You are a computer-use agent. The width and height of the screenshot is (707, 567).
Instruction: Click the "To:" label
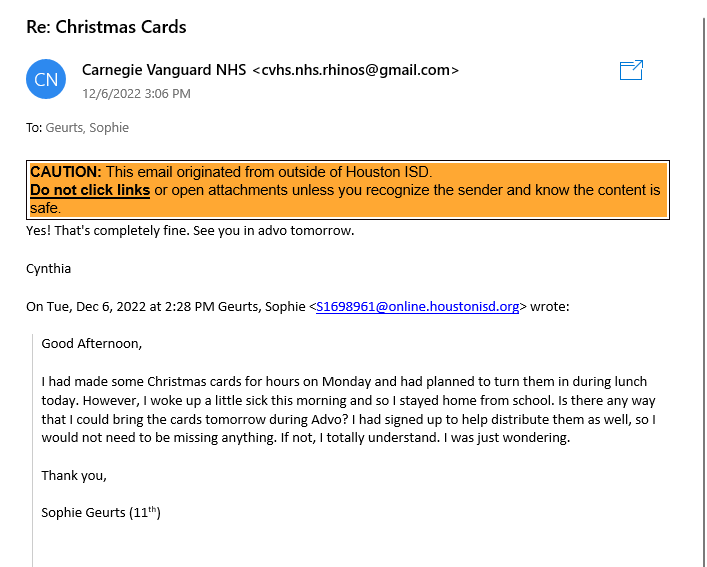34,128
